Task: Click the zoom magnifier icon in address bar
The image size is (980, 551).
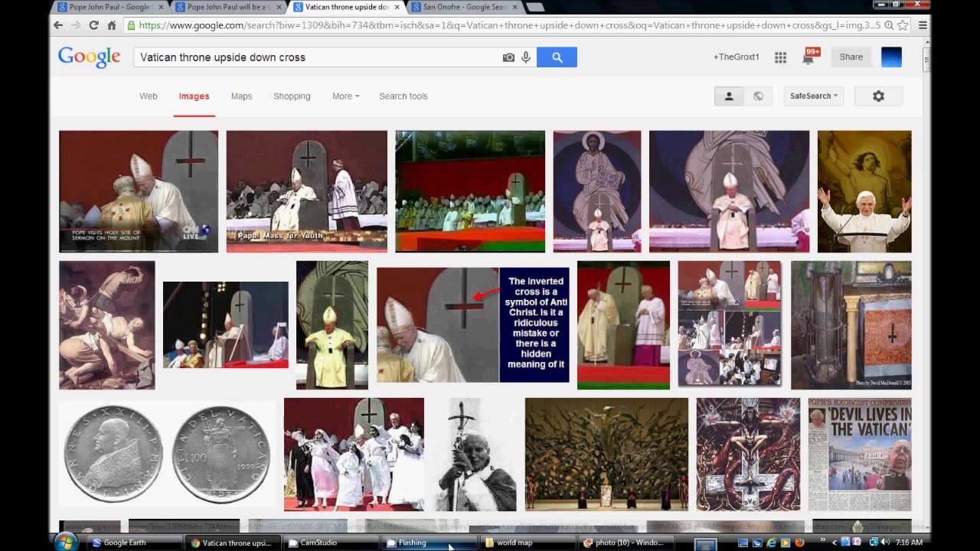Action: pyautogui.click(x=889, y=25)
